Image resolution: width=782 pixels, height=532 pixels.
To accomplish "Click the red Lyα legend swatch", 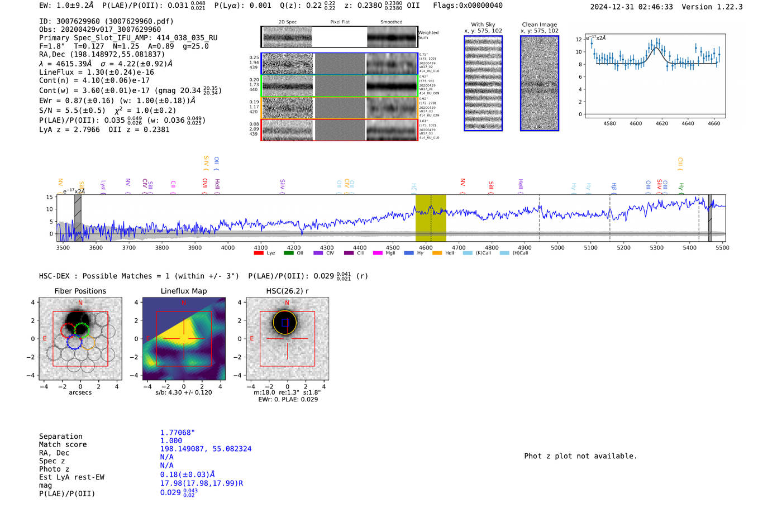I will [x=258, y=253].
